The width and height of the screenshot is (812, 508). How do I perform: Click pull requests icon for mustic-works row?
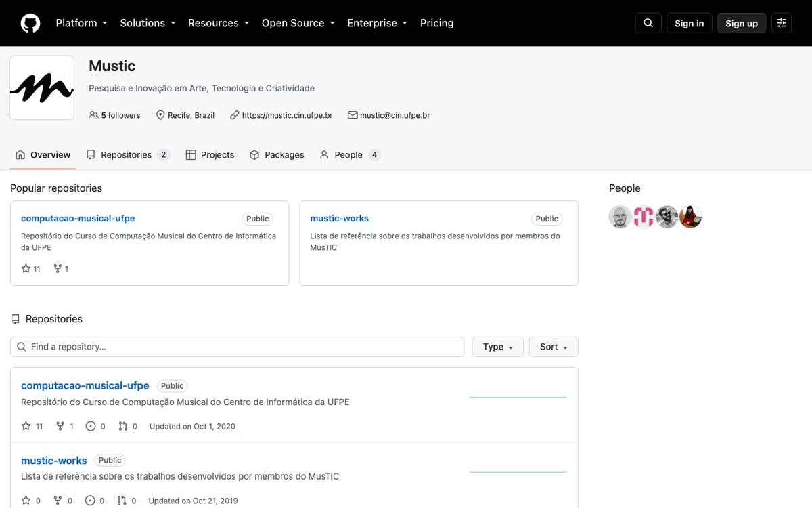122,501
